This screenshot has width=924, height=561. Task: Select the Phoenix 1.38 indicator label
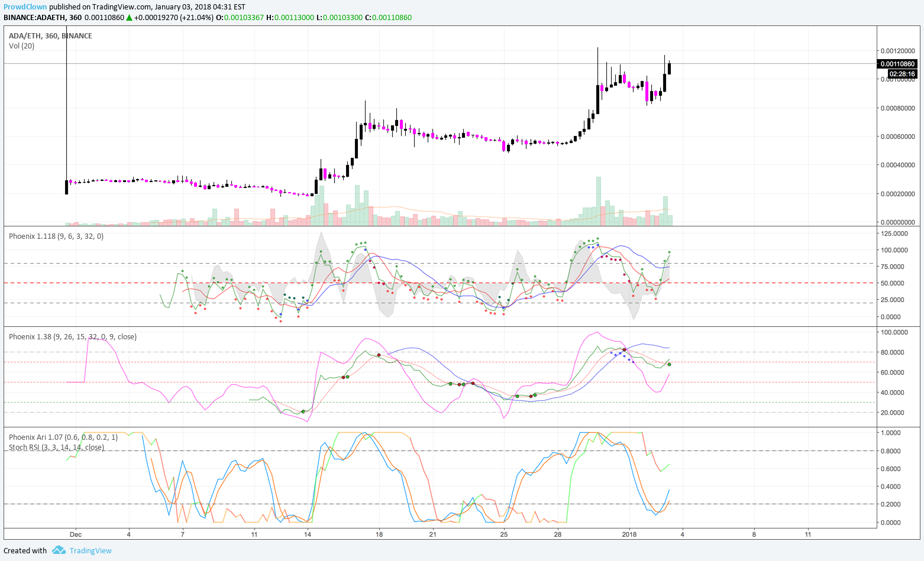point(73,336)
